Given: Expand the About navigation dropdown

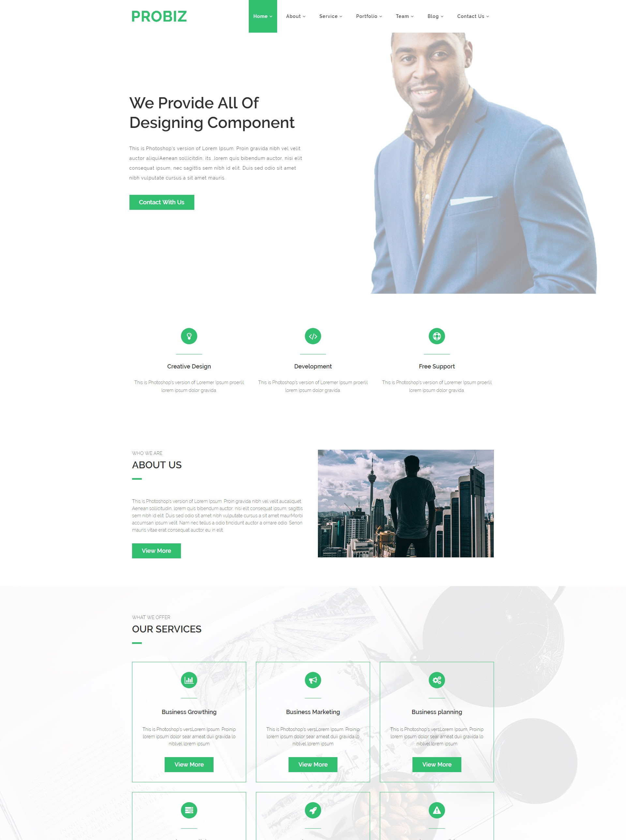Looking at the screenshot, I should [295, 16].
